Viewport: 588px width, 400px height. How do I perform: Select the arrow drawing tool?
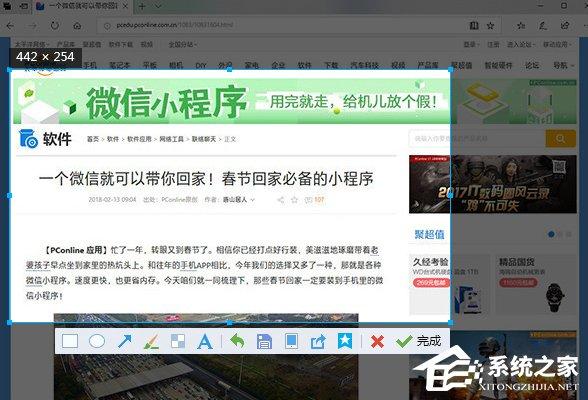(x=124, y=341)
